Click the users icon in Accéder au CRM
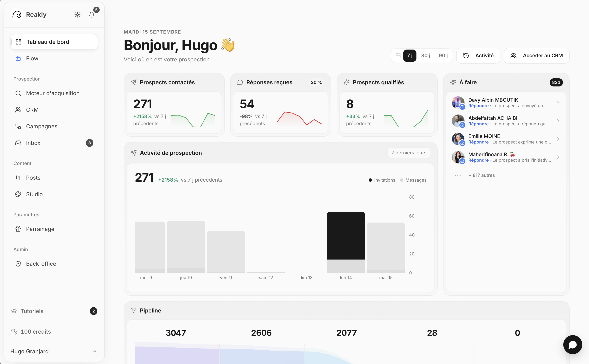 pos(513,56)
